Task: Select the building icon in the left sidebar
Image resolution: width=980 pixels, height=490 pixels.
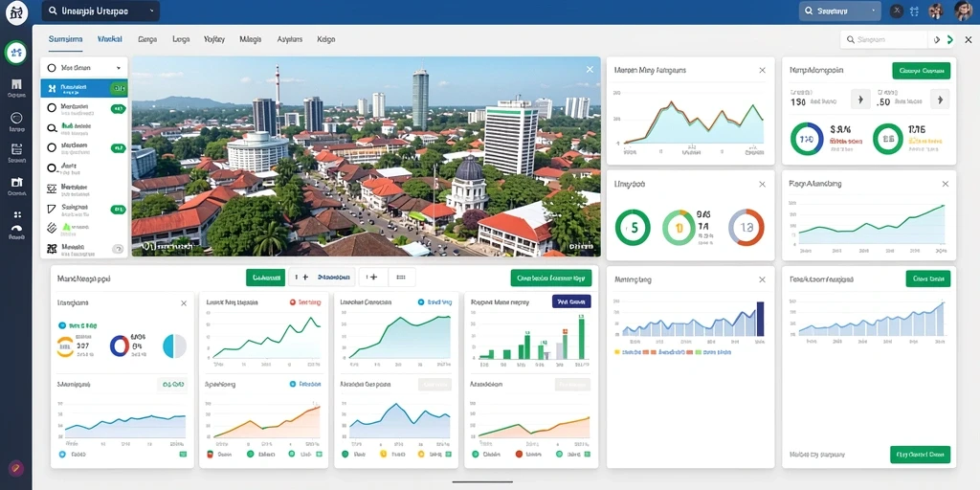Action: [16, 84]
